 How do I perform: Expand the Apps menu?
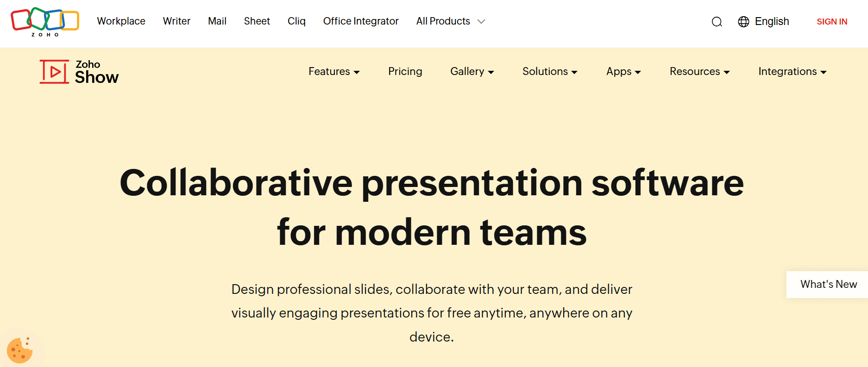click(623, 71)
